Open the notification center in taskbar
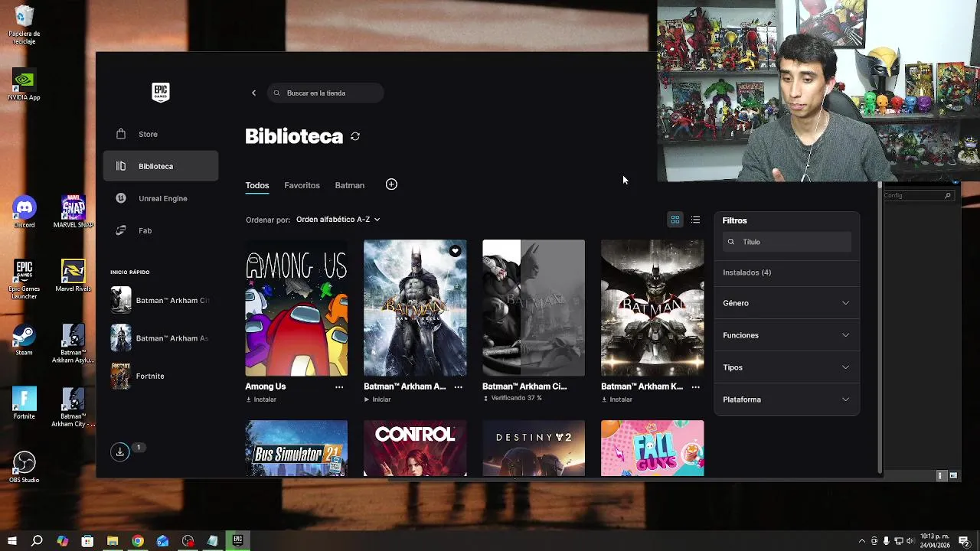The height and width of the screenshot is (551, 980). coord(964,541)
